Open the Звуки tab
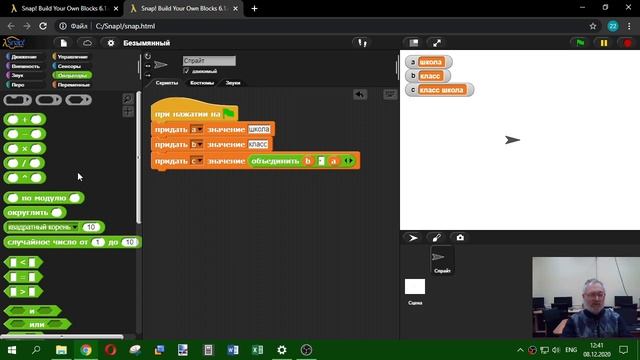 [233, 82]
